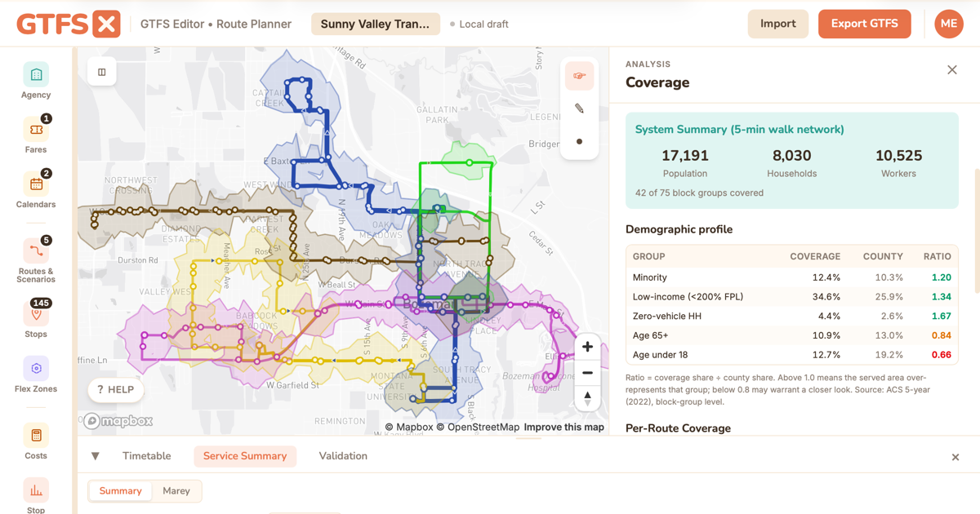The height and width of the screenshot is (514, 980).
Task: Open Routes & Scenarios sidebar icon
Action: coord(36,251)
